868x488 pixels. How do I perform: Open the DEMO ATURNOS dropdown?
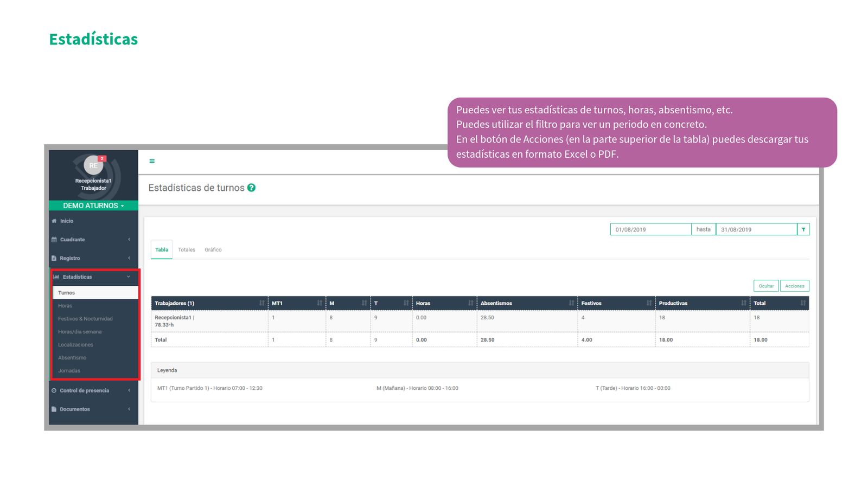pyautogui.click(x=93, y=206)
